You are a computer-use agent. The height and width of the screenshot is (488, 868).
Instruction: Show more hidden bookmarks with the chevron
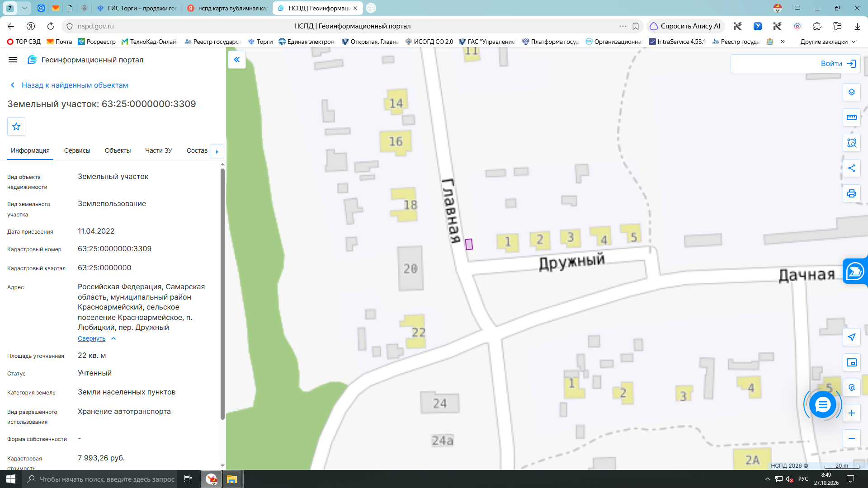tap(783, 42)
